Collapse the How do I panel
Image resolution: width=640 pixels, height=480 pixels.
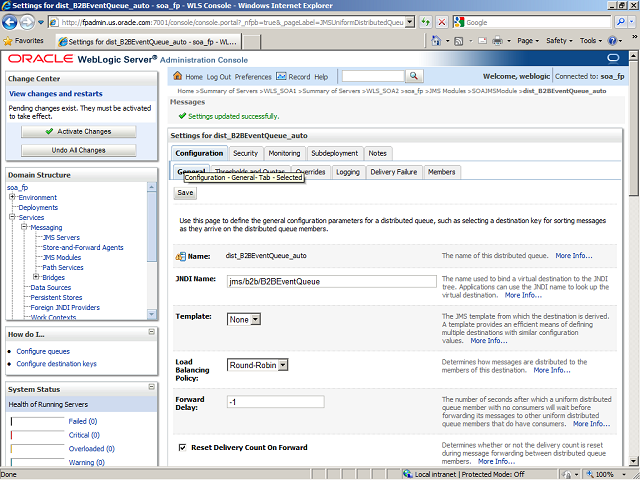click(151, 332)
